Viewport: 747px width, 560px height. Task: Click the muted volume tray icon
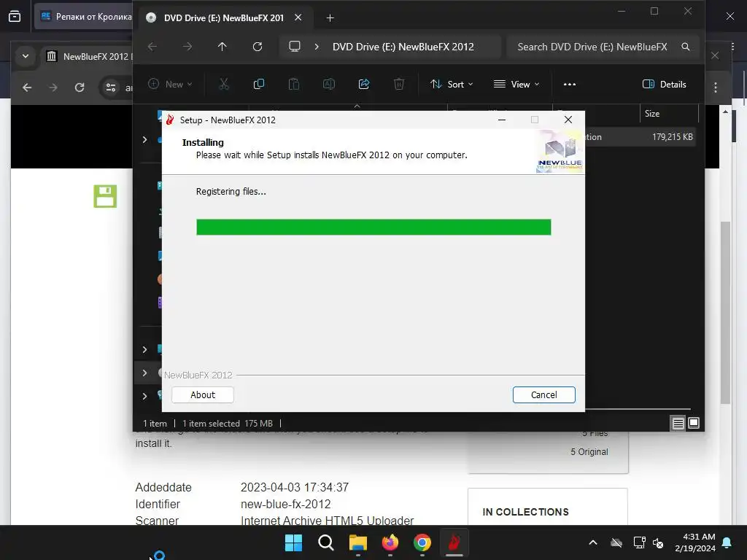(659, 542)
